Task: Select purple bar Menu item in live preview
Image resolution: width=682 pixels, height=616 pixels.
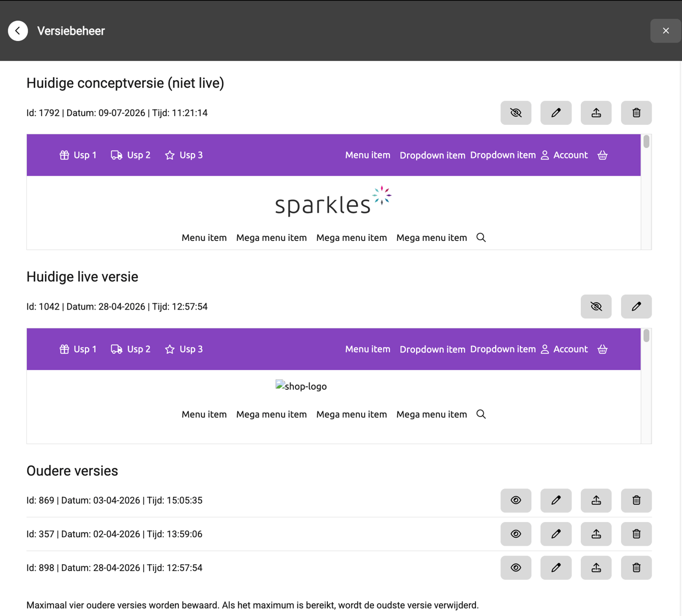Action: tap(368, 349)
